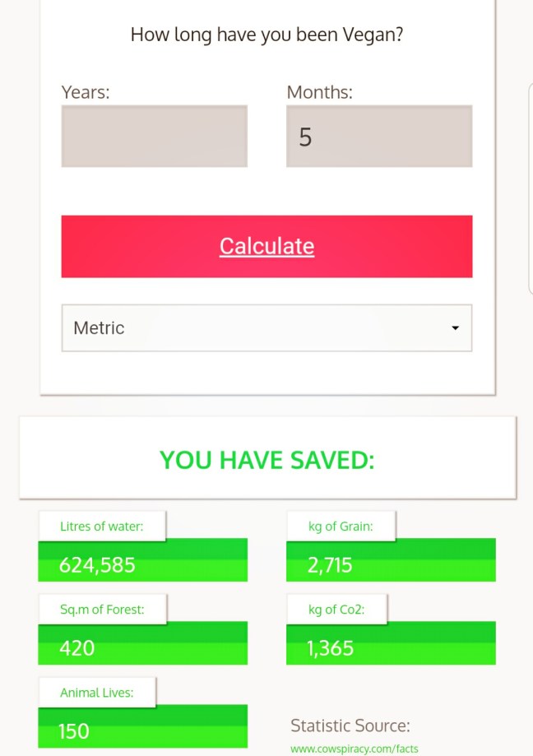The height and width of the screenshot is (756, 533).
Task: Click the 'Statistic Source:' text
Action: click(x=350, y=726)
